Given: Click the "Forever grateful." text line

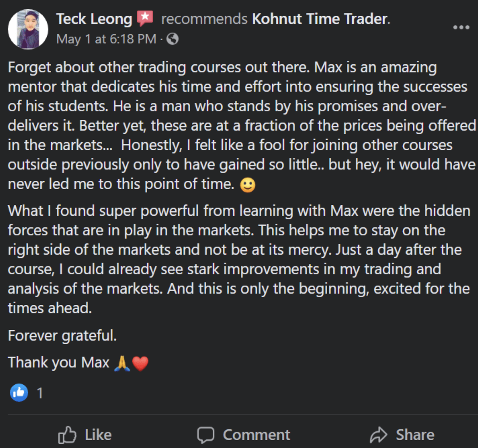Looking at the screenshot, I should 62,335.
